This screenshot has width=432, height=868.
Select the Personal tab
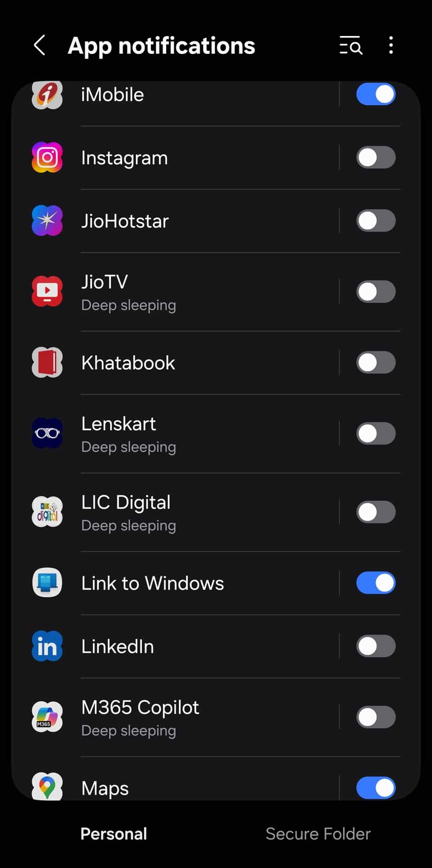point(114,834)
